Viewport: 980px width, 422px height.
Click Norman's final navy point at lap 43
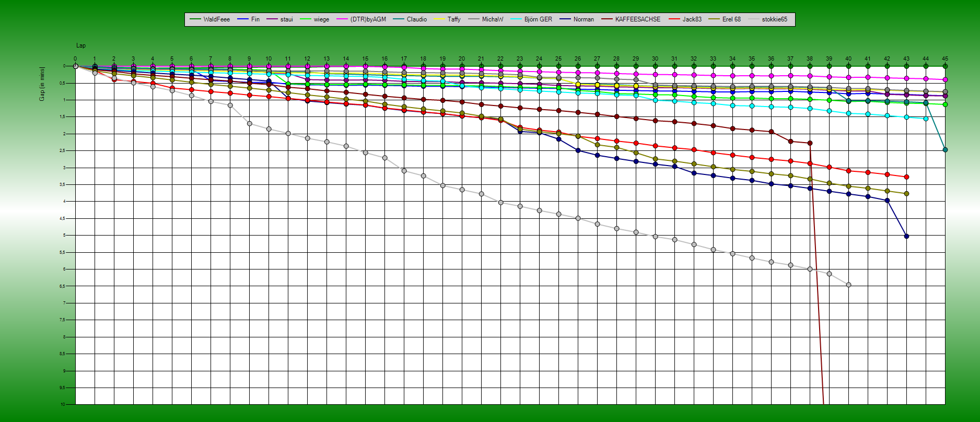[x=906, y=237]
